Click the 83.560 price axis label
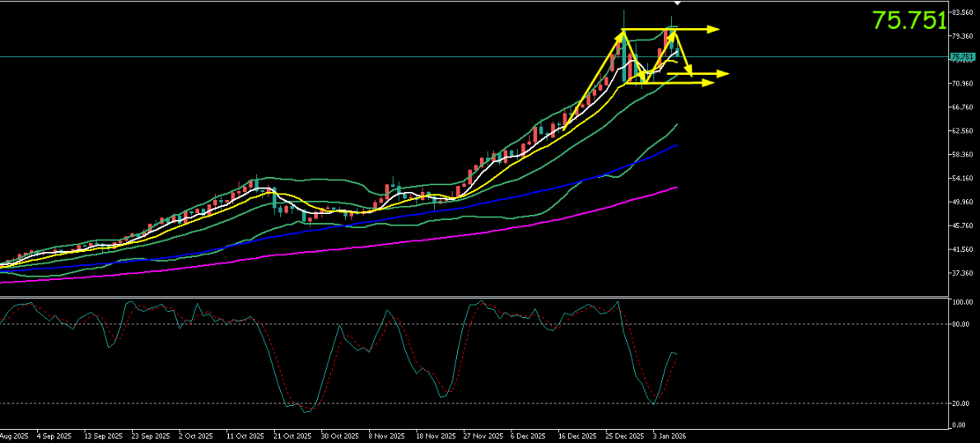This screenshot has width=980, height=443. 962,12
